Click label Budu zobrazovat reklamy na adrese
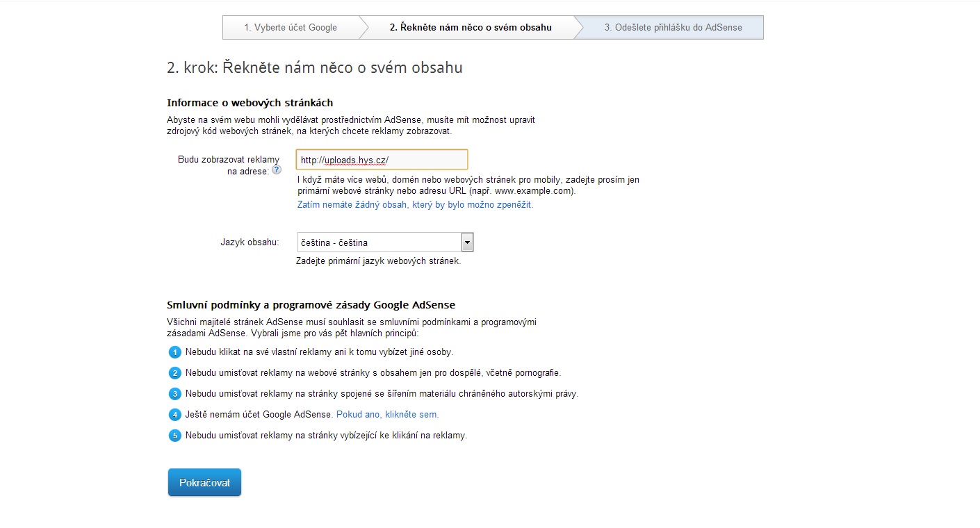980x528 pixels. 229,165
